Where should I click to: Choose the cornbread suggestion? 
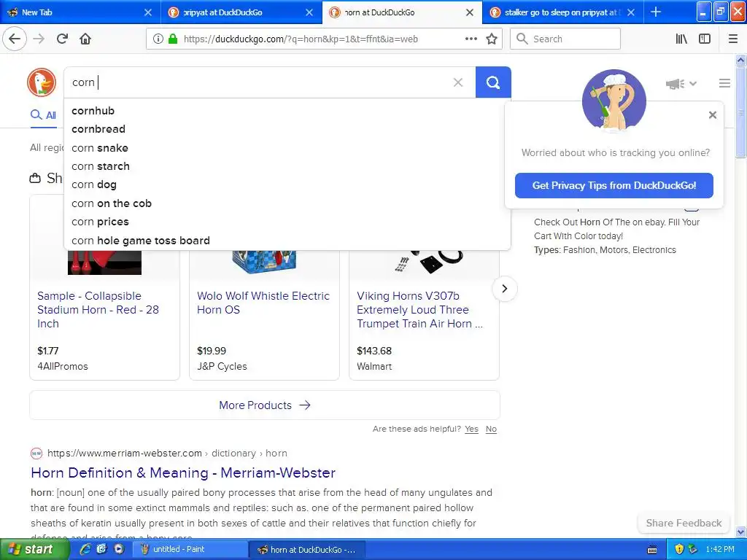287,129
